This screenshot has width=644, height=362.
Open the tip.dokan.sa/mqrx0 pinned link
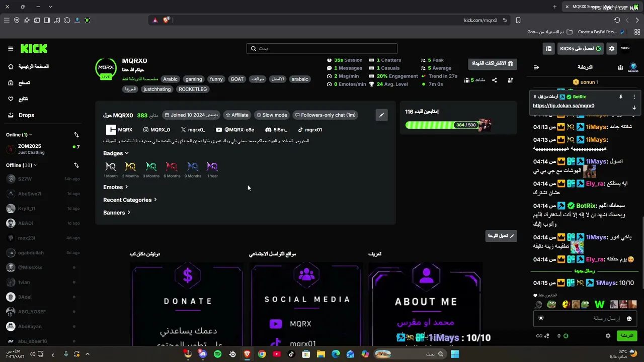(563, 106)
